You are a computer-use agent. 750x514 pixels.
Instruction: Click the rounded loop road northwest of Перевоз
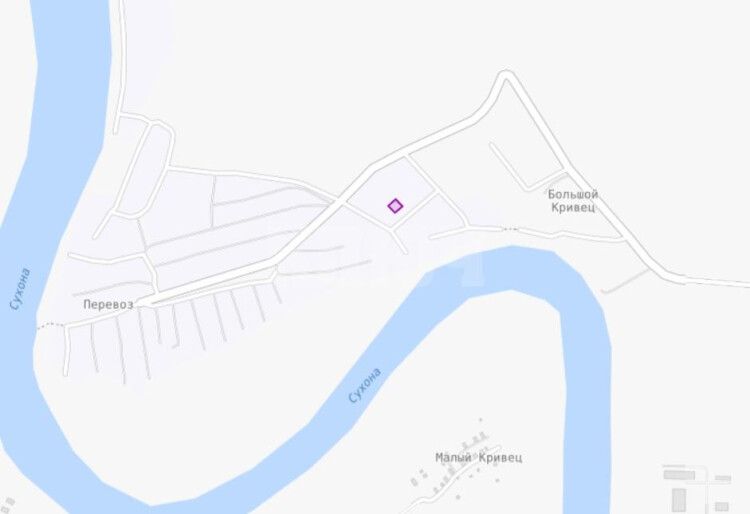coord(143,167)
